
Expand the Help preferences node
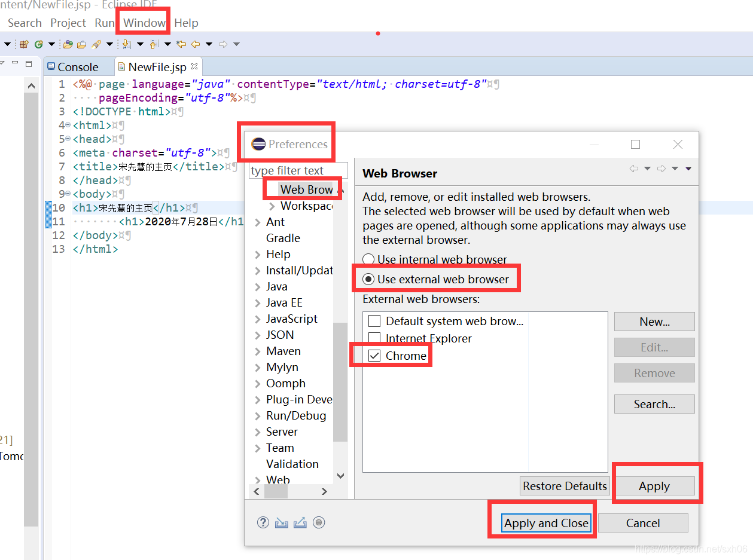258,255
